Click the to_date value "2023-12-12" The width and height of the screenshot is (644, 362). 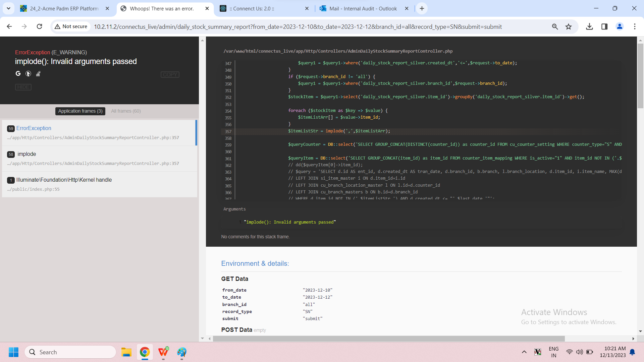[x=317, y=297]
